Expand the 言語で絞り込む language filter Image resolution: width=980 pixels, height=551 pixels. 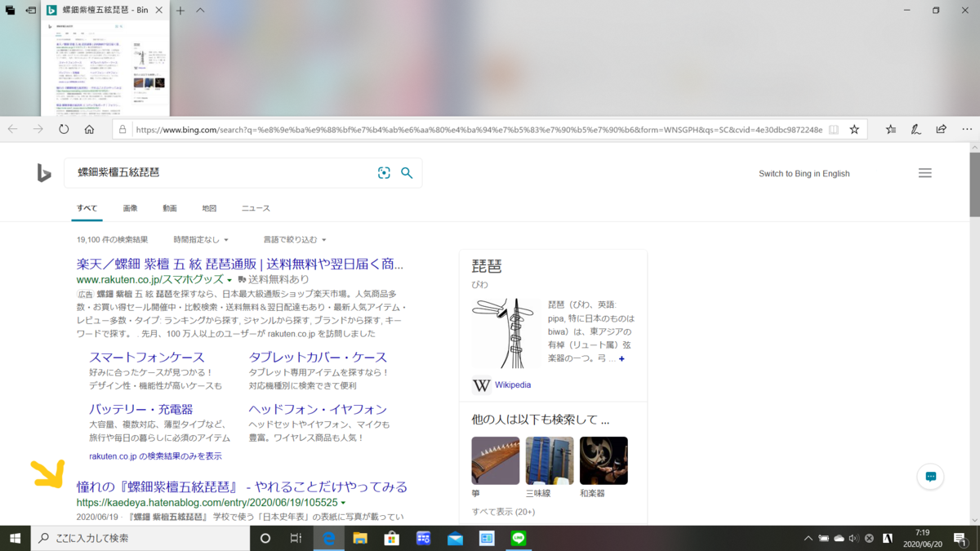click(295, 240)
